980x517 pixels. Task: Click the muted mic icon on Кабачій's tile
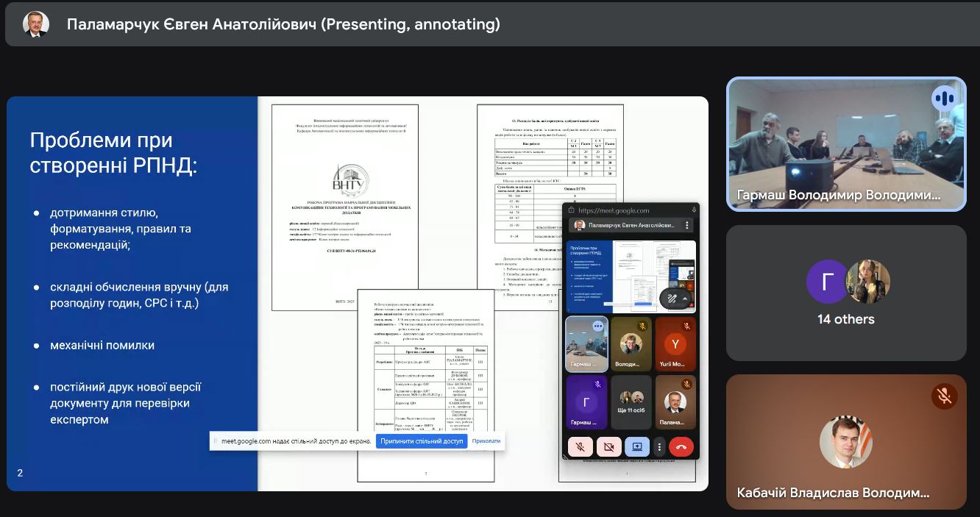[944, 397]
